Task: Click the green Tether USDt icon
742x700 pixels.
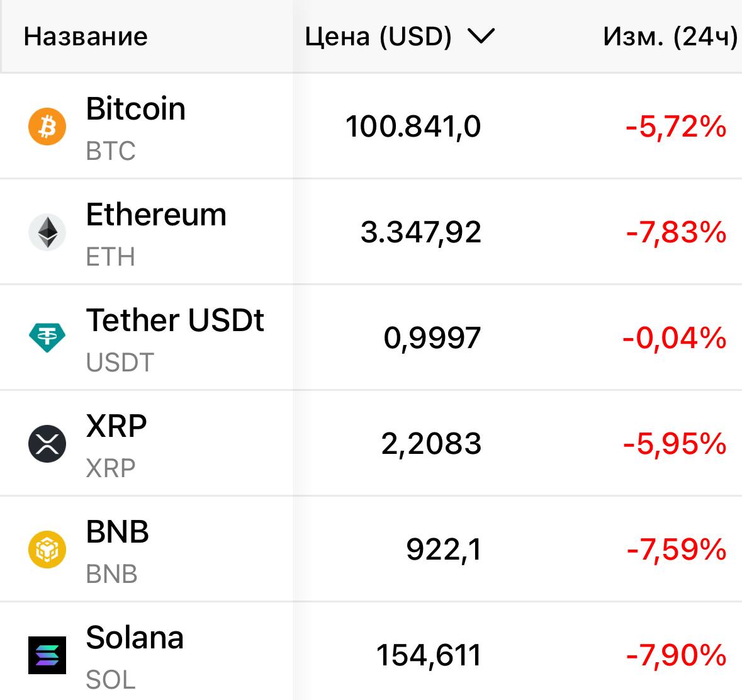Action: tap(47, 338)
